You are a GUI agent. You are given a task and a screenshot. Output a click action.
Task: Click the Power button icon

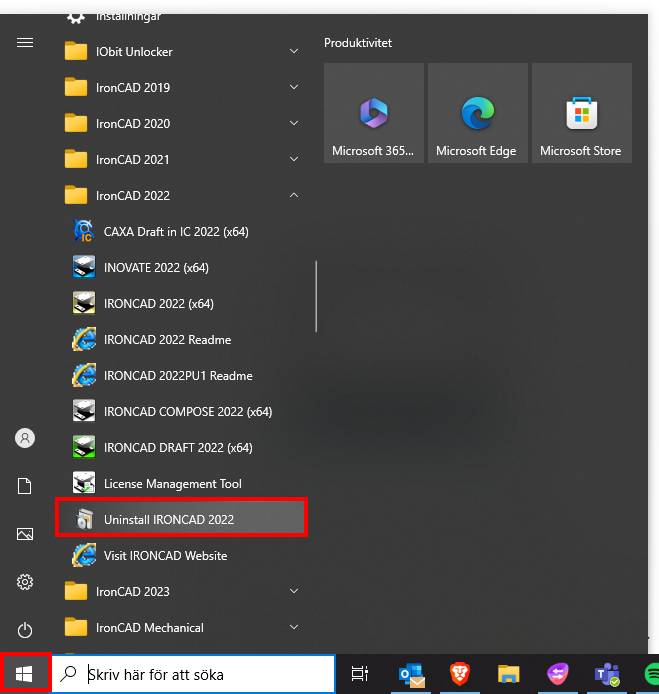(25, 630)
